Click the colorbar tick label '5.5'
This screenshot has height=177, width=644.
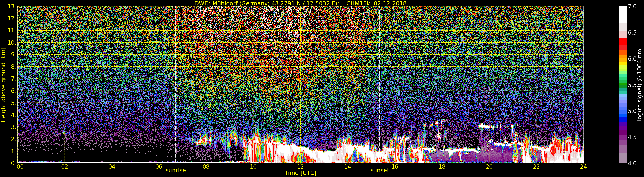(632, 85)
